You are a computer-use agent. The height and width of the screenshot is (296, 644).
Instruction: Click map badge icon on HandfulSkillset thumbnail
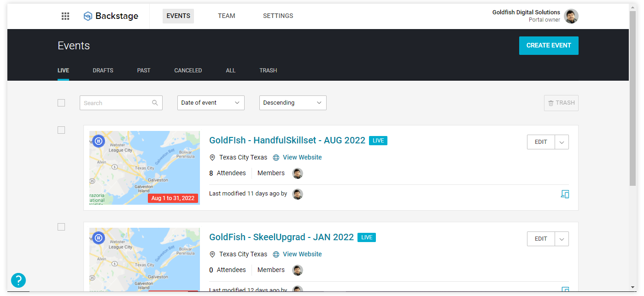(x=99, y=141)
